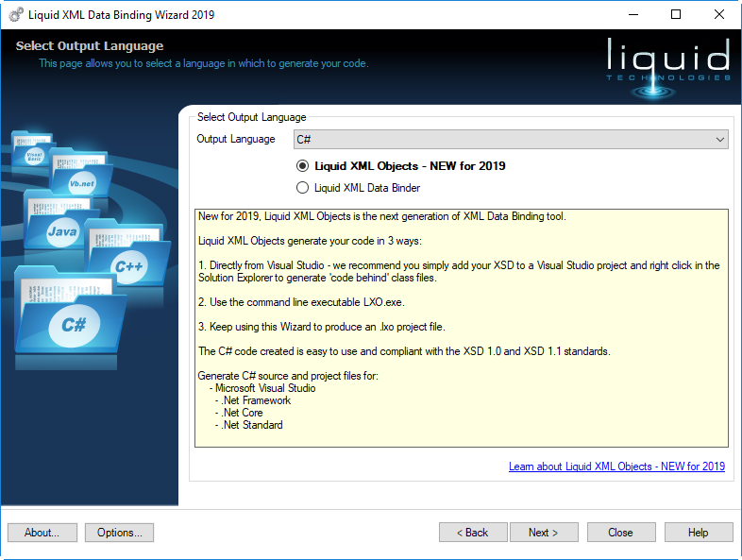742x560 pixels.
Task: Click the C++ folder icon
Action: pyautogui.click(x=127, y=253)
